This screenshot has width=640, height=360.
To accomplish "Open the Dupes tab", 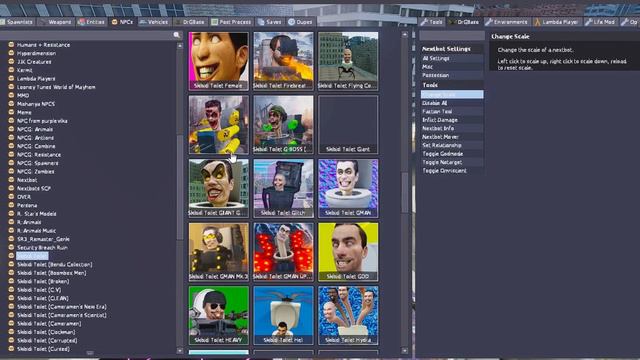I will [300, 22].
